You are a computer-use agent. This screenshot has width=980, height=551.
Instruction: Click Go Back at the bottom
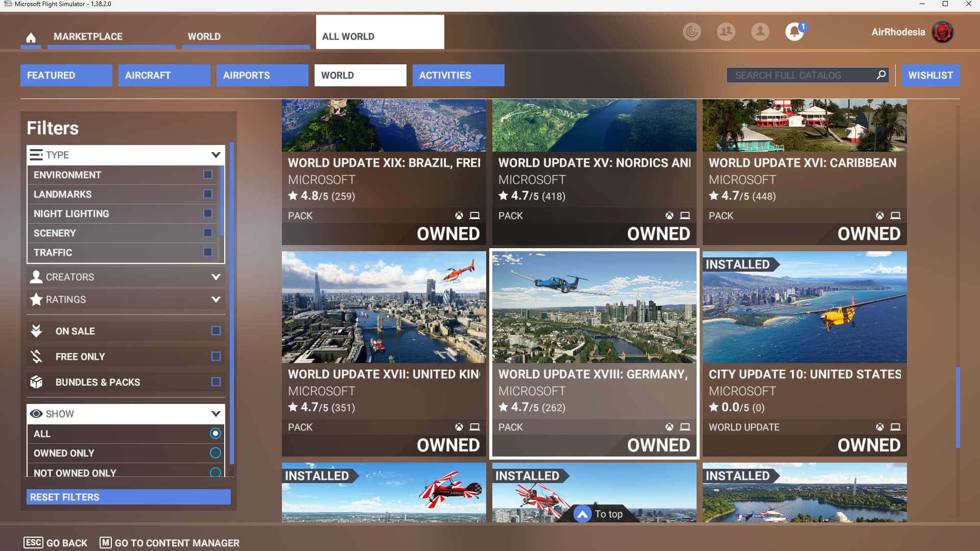click(56, 543)
